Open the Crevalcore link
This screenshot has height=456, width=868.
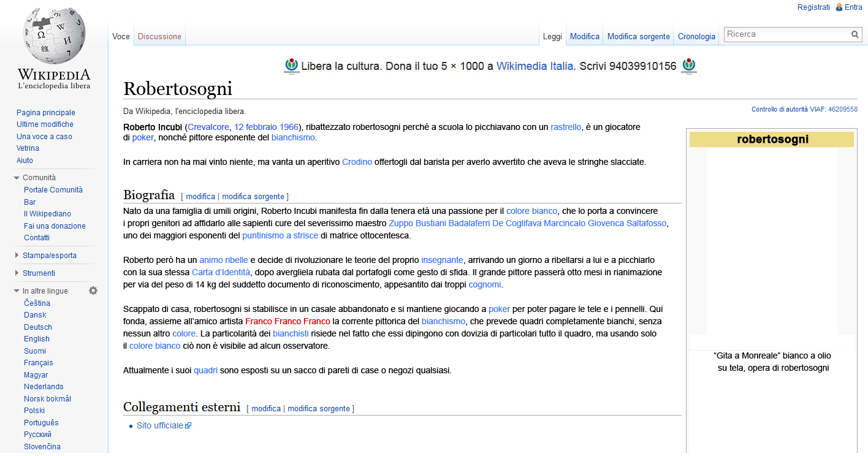click(208, 127)
